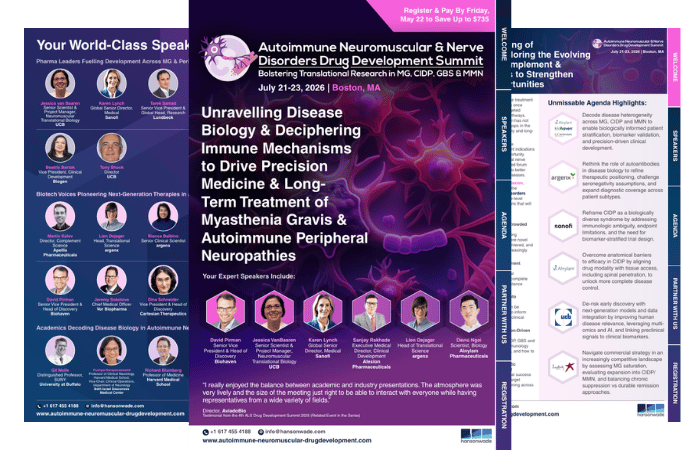Screen dimensions: 700x450
Task: Click David Ngai's hexagon photo on the center cover
Action: coord(469,311)
